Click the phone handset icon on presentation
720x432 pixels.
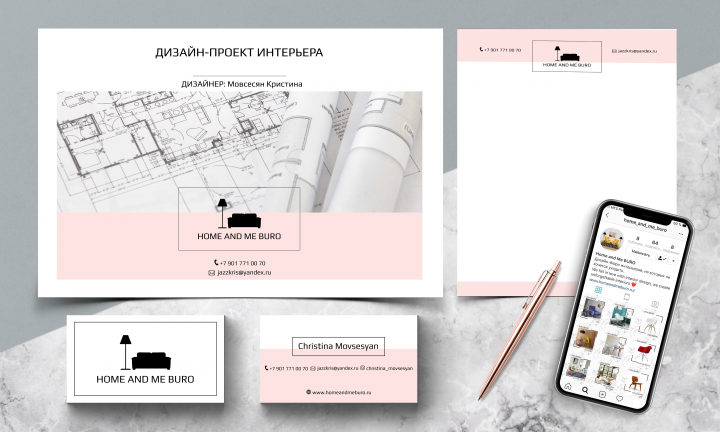[x=216, y=263]
